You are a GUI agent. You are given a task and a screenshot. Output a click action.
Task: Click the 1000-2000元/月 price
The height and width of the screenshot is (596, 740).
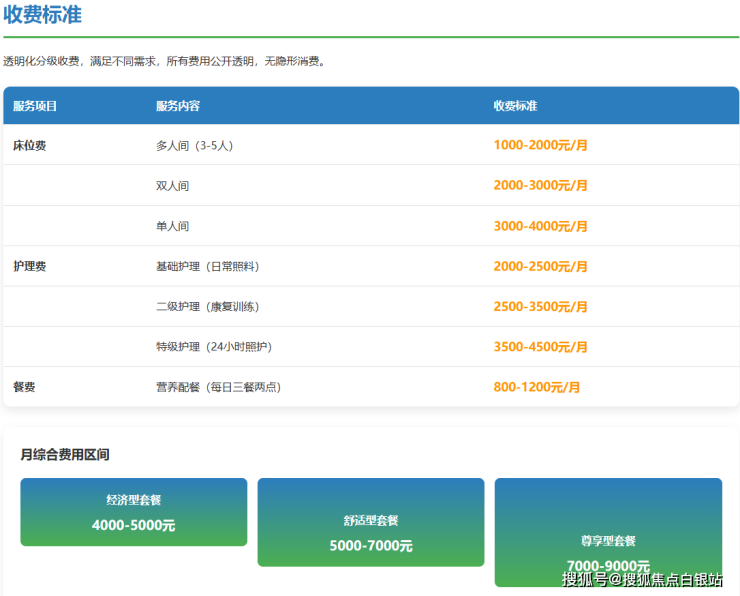tap(540, 145)
